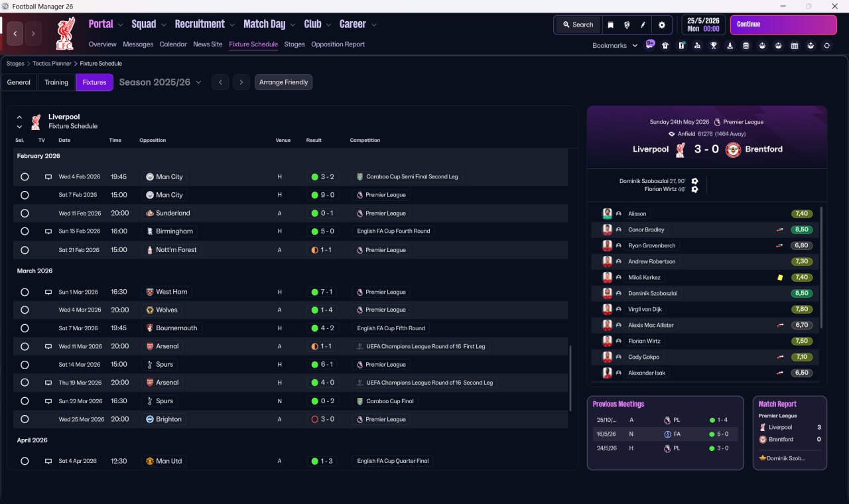Open the Overview tab
Viewport: 849px width, 504px height.
pyautogui.click(x=103, y=44)
